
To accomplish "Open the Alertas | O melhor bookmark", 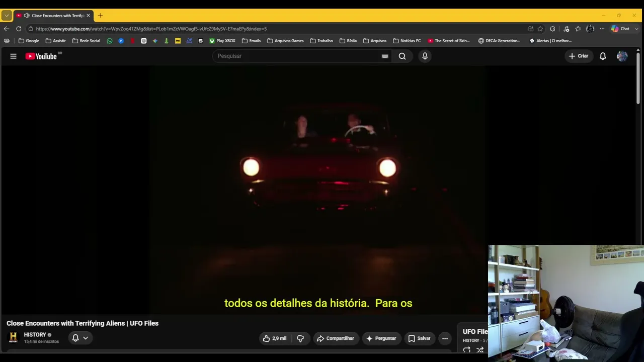I will (x=550, y=41).
